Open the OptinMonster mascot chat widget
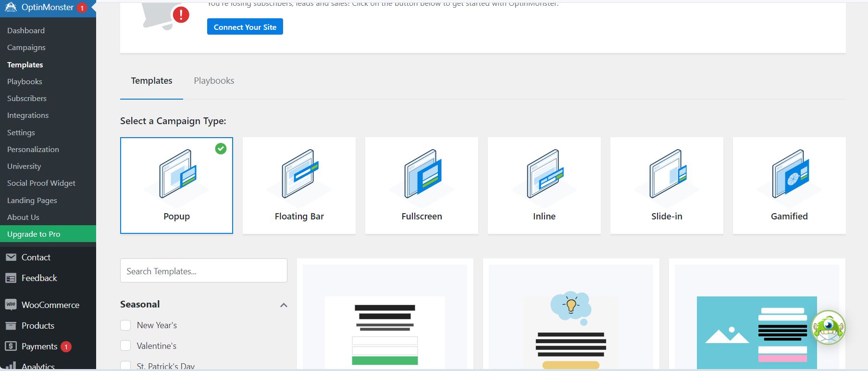Screen dimensions: 868x371 point(828,328)
